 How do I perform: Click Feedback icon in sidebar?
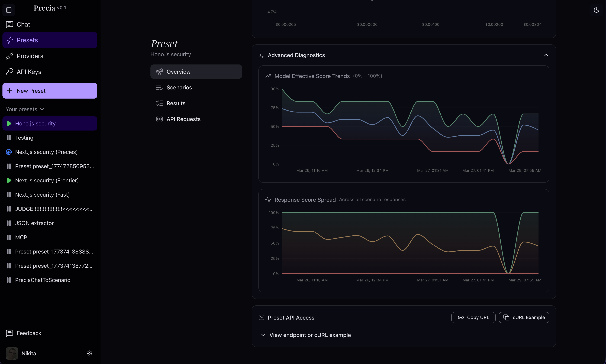9,333
